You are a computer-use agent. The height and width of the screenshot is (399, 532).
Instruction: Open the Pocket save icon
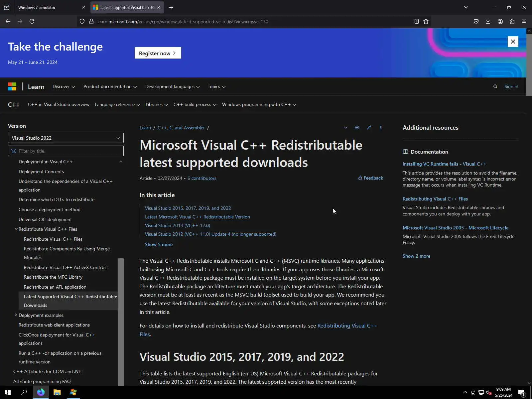click(476, 21)
